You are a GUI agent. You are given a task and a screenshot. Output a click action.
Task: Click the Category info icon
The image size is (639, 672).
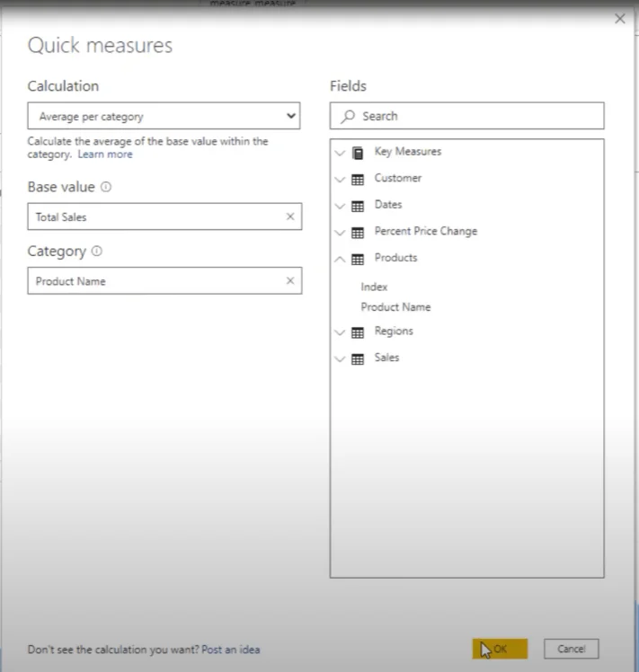coord(97,251)
